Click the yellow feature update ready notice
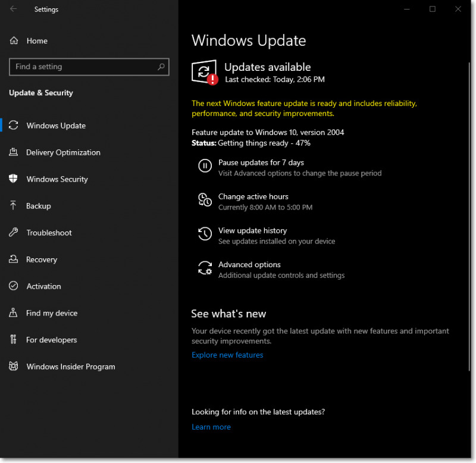The height and width of the screenshot is (463, 476). pyautogui.click(x=304, y=108)
